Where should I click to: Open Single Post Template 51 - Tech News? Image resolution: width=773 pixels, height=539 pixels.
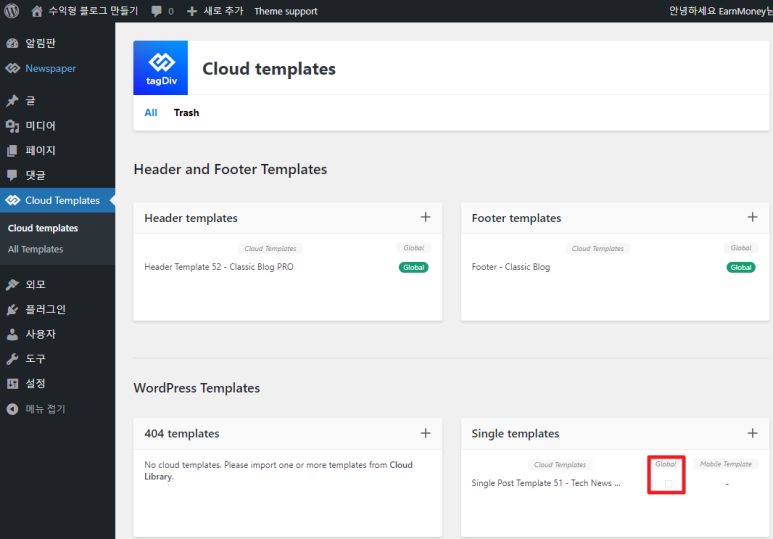tap(546, 483)
